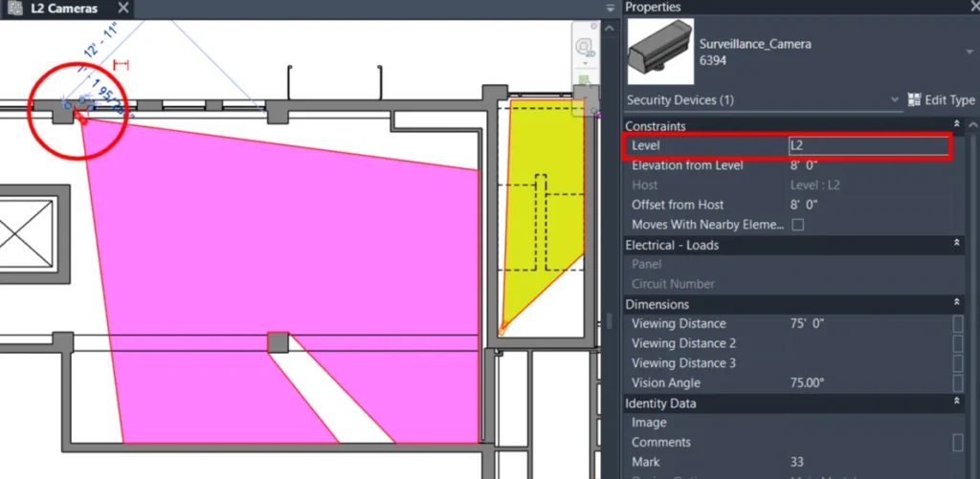Image resolution: width=980 pixels, height=479 pixels.
Task: Collapse the Dimensions section
Action: point(957,304)
